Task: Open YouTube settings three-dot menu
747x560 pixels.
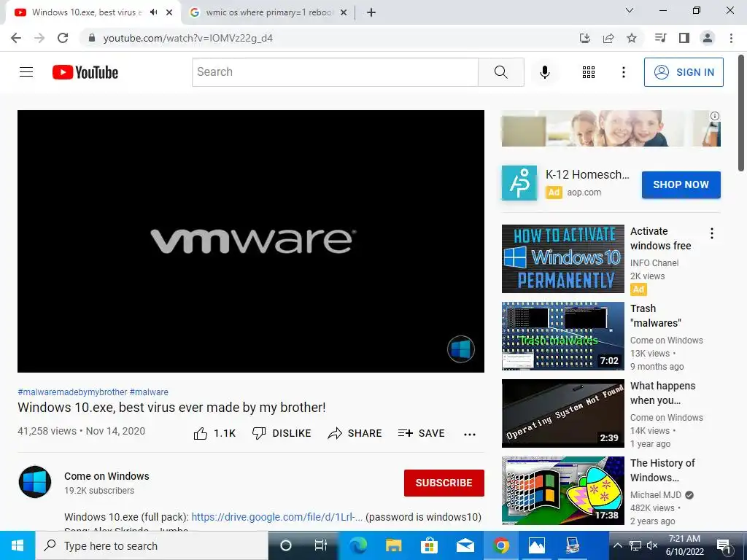Action: point(623,72)
